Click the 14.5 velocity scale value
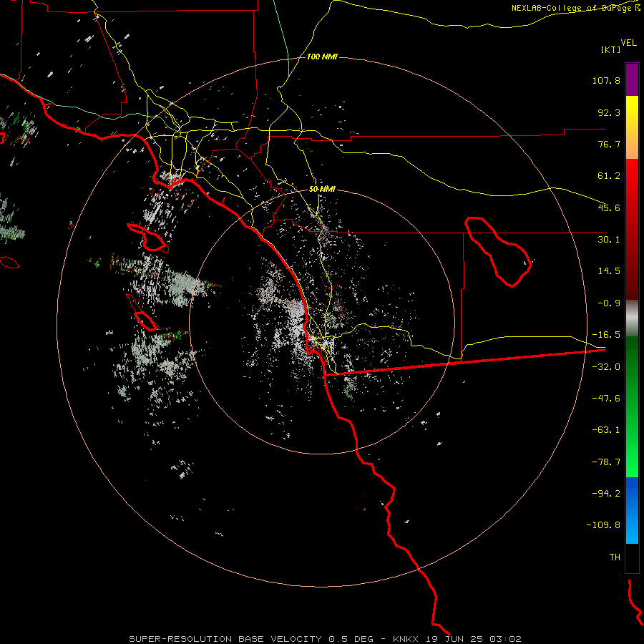 [609, 271]
